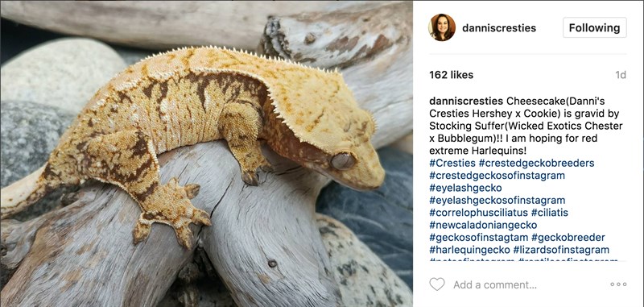This screenshot has width=644, height=307.
Task: Open the #lizardsofinstagram hashtag
Action: 561,250
